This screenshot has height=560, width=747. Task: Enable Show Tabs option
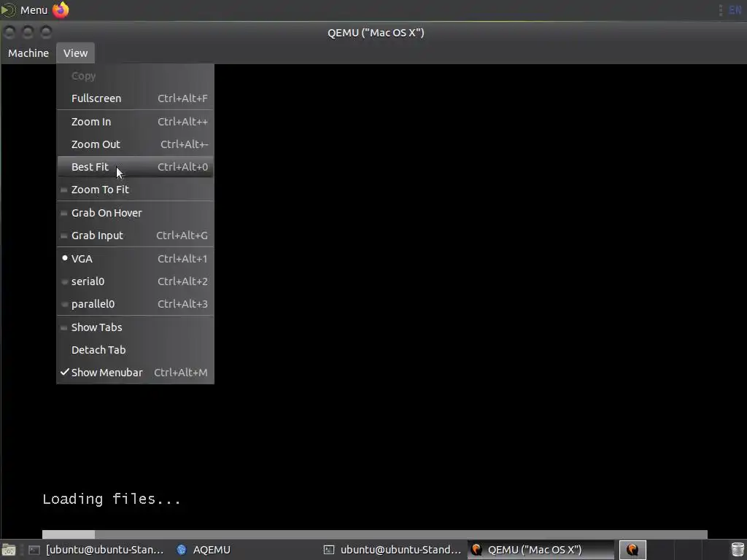[x=135, y=327]
